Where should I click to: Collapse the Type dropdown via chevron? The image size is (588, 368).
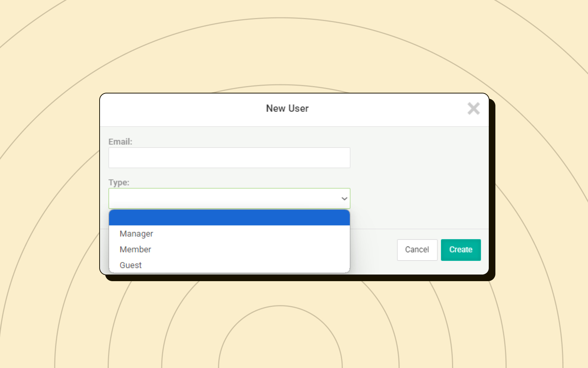click(344, 199)
